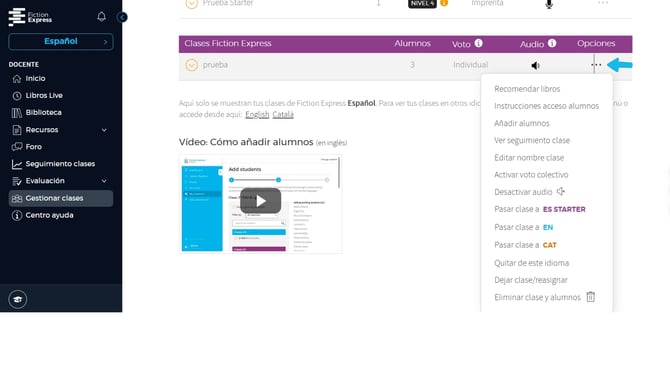Move class with Pasar clase a ES STARTER
The image size is (670, 376).
[x=540, y=209]
